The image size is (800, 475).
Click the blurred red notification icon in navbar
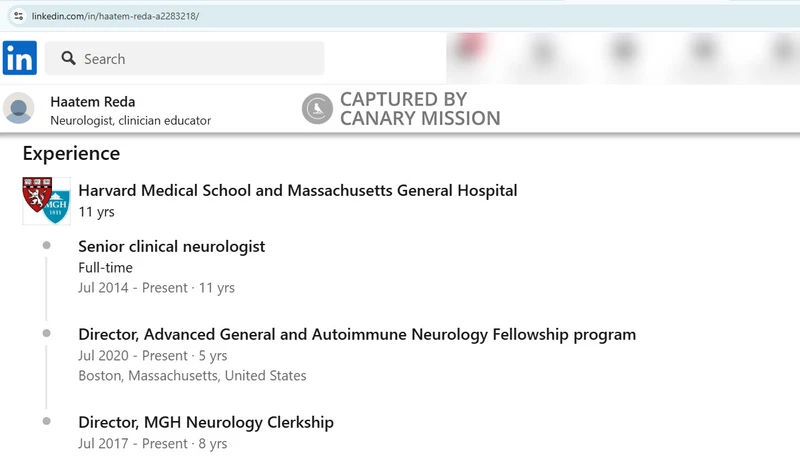click(x=470, y=48)
